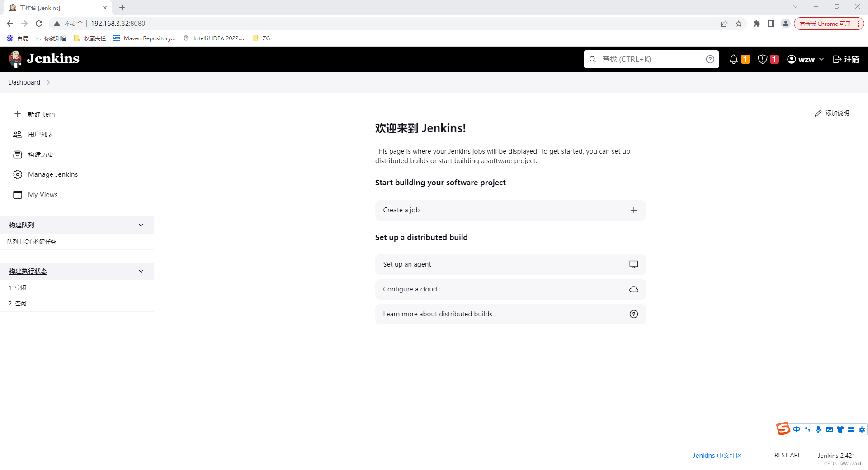
Task: Click the 构建执行状态 heading link
Action: (28, 271)
